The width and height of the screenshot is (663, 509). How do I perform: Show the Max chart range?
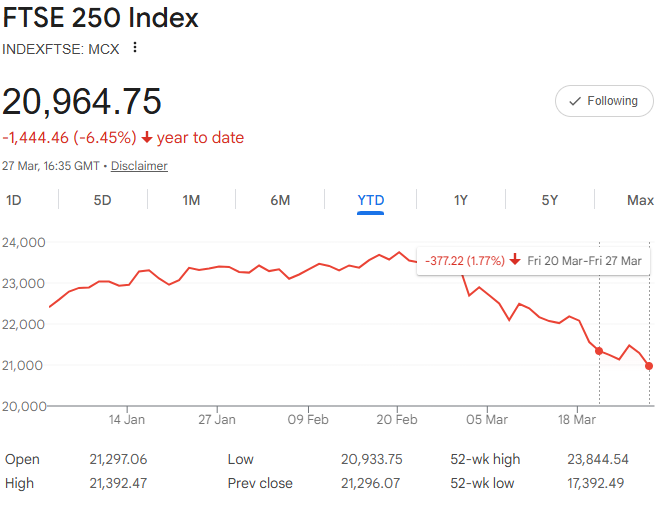640,200
